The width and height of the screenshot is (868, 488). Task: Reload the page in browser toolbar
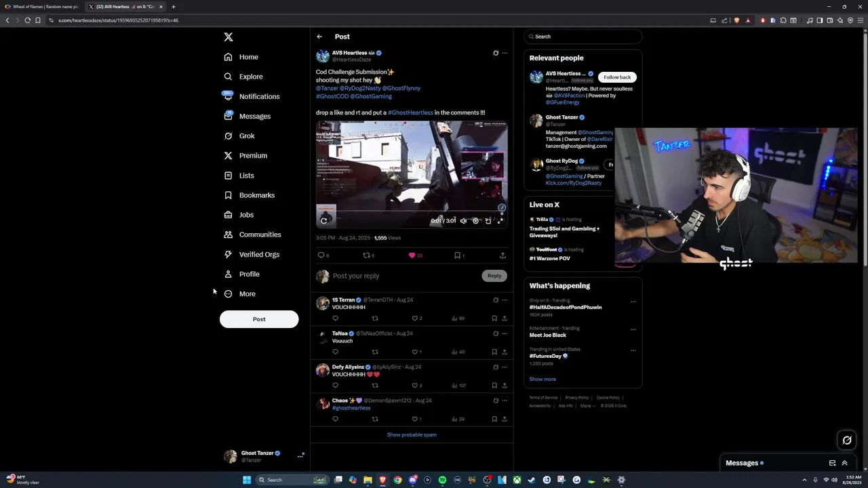point(27,20)
